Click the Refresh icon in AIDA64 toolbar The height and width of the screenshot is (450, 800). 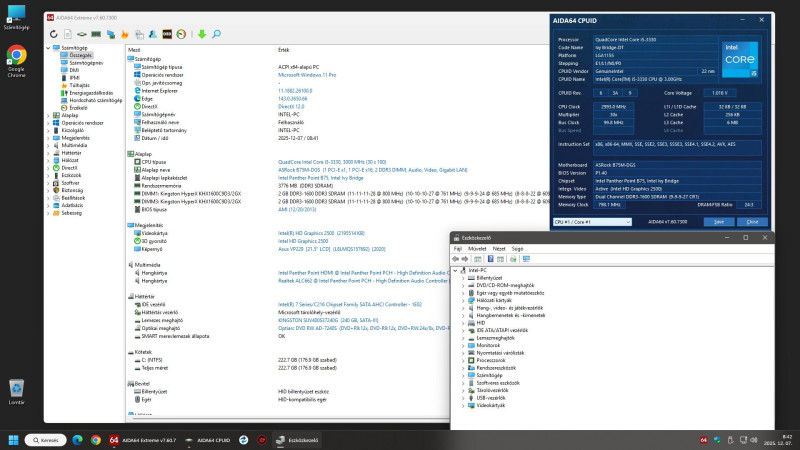point(54,34)
